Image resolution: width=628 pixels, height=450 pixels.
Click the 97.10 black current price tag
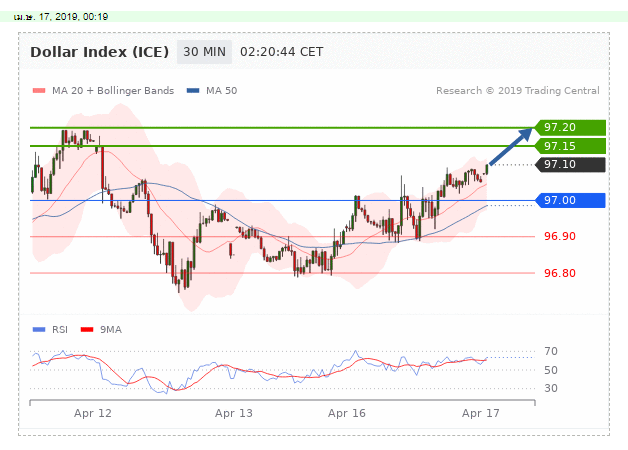point(570,165)
